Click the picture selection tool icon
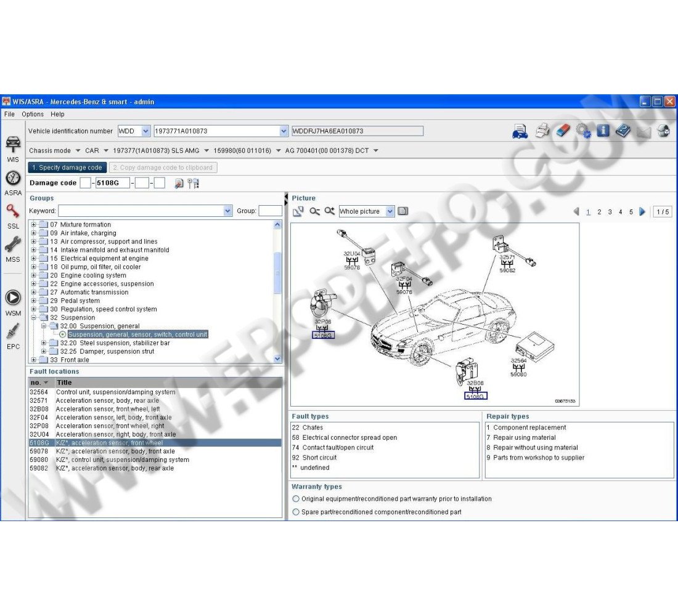This screenshot has height=616, width=678. (298, 211)
